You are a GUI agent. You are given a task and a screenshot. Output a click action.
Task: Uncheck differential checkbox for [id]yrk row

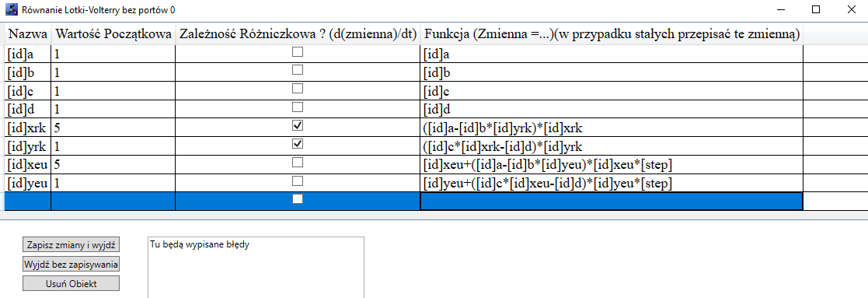point(298,144)
